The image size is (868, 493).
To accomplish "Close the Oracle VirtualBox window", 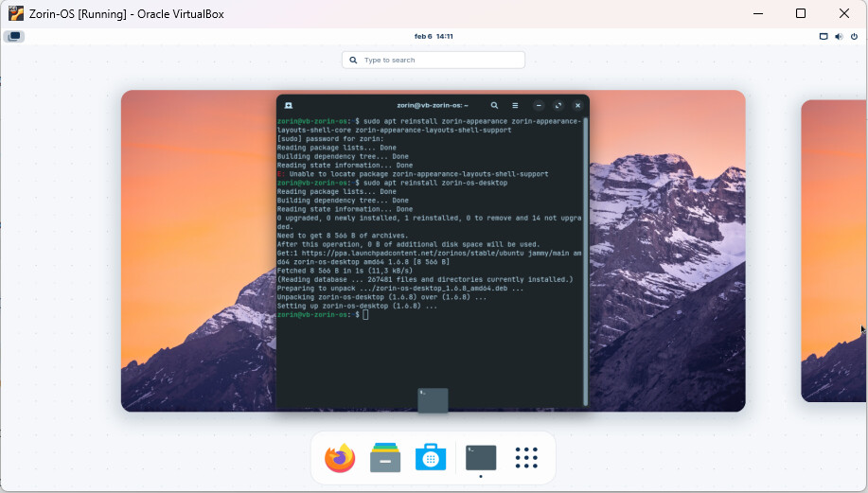I will click(x=843, y=13).
